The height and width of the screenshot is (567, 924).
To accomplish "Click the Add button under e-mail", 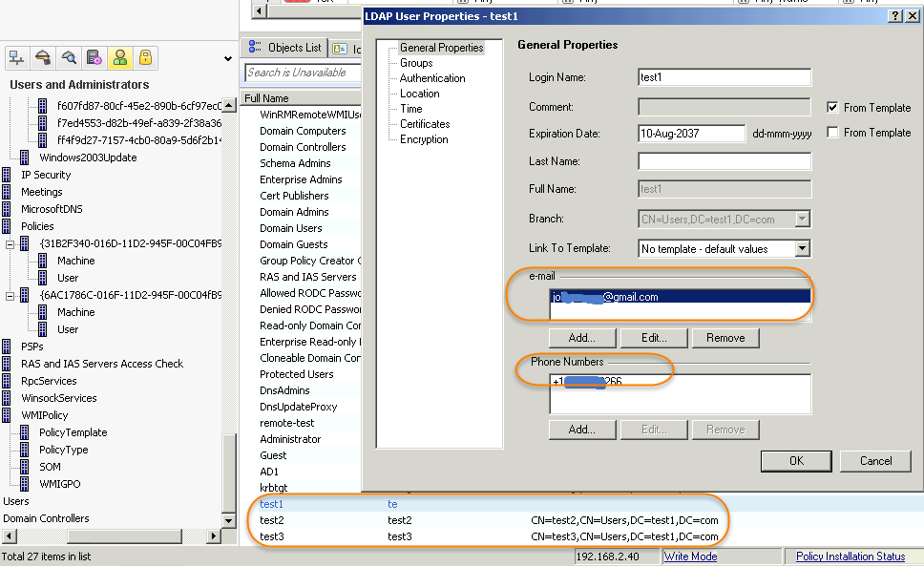I will pyautogui.click(x=582, y=338).
